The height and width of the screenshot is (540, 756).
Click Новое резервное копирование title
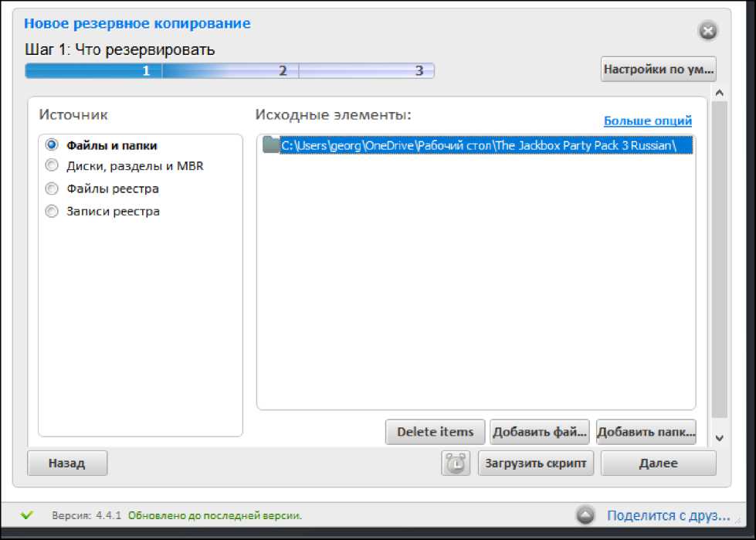point(137,23)
